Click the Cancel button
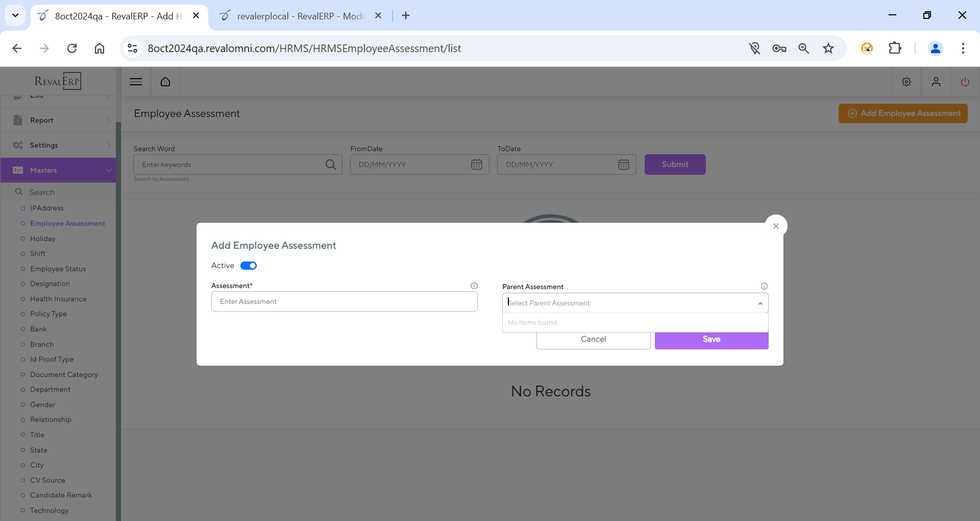The height and width of the screenshot is (521, 980). pos(593,340)
